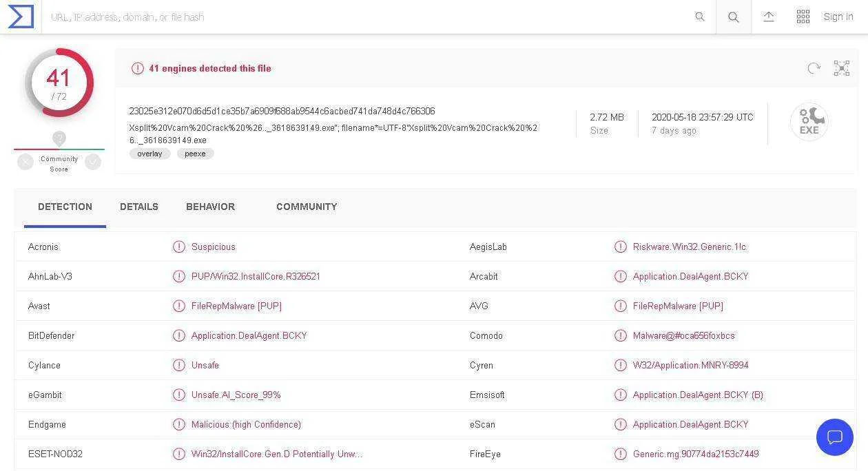
Task: Click the small magnifier inside the search field
Action: (700, 17)
